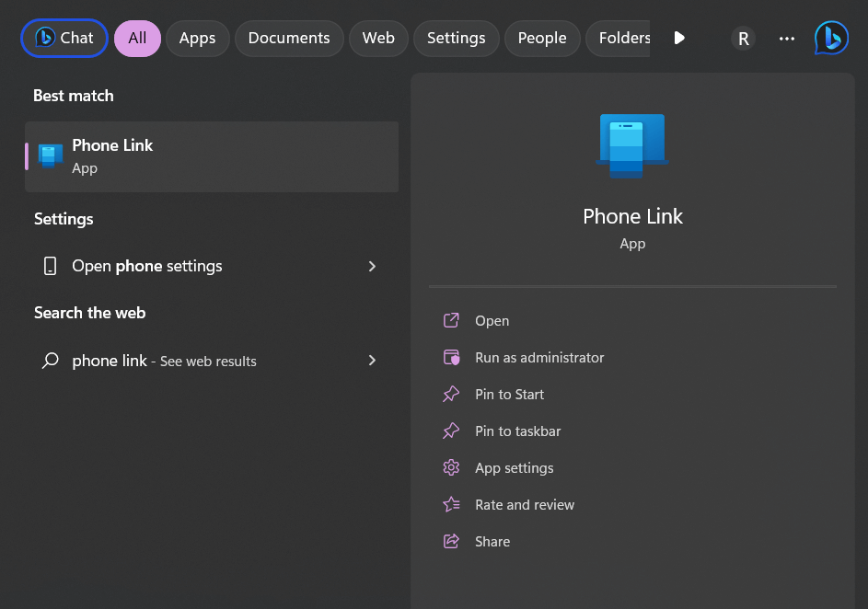868x609 pixels.
Task: Expand the Open phone settings chevron
Action: coord(372,267)
